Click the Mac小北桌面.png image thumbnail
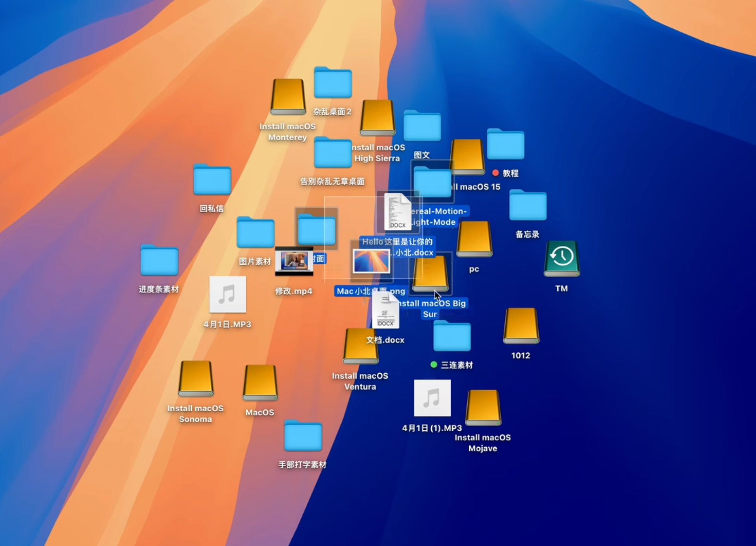 (371, 261)
